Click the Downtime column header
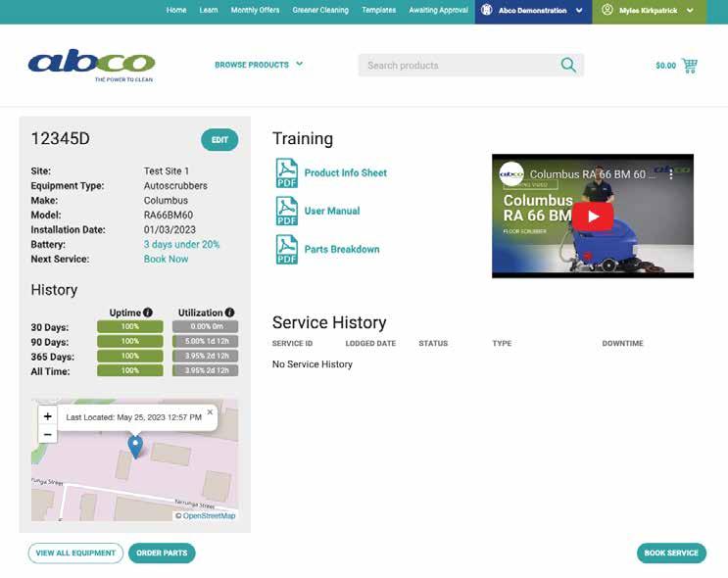The height and width of the screenshot is (578, 728). pos(622,343)
